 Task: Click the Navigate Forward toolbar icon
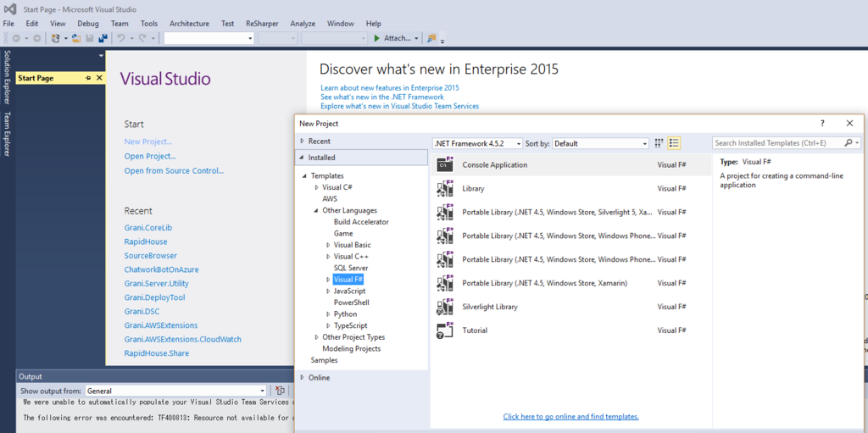36,38
